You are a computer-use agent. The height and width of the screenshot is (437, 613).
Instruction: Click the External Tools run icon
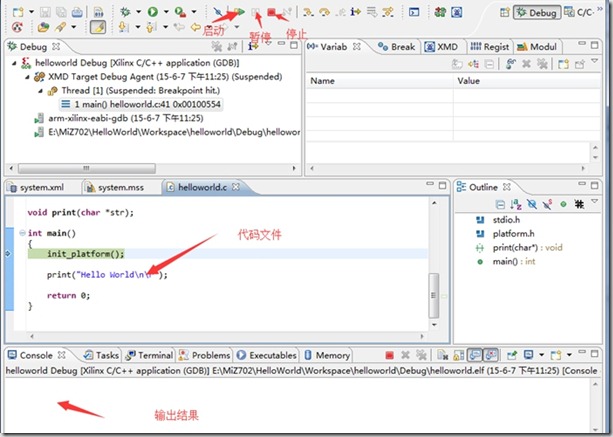pyautogui.click(x=180, y=12)
